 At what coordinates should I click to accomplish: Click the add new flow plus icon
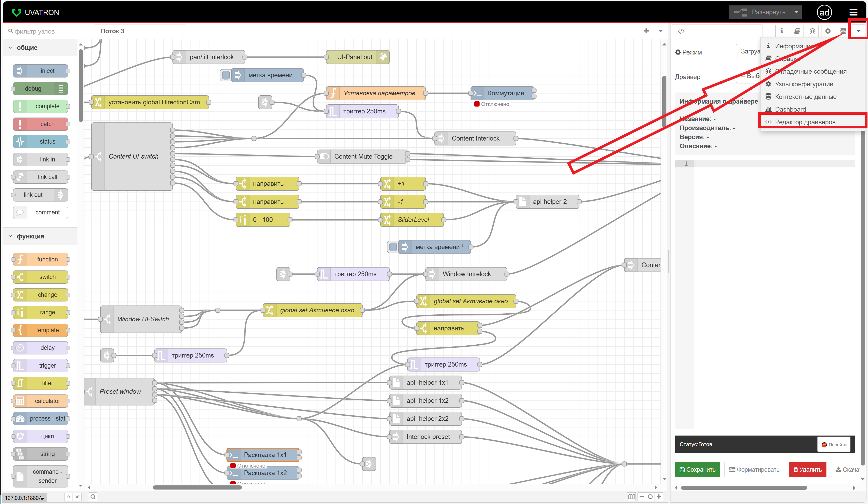point(646,31)
